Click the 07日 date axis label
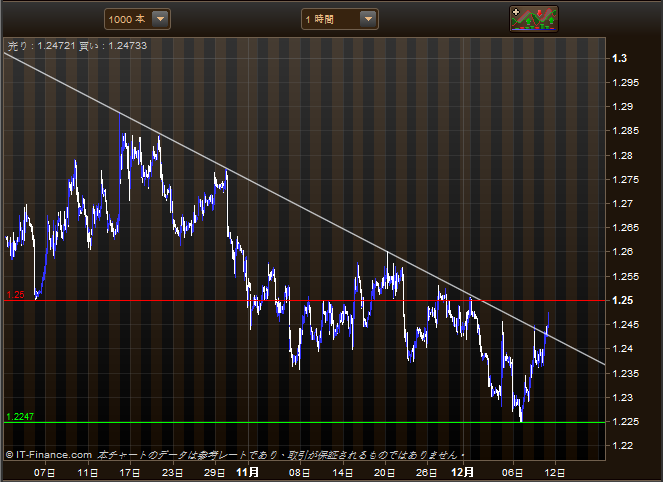This screenshot has height=482, width=663. pyautogui.click(x=44, y=473)
